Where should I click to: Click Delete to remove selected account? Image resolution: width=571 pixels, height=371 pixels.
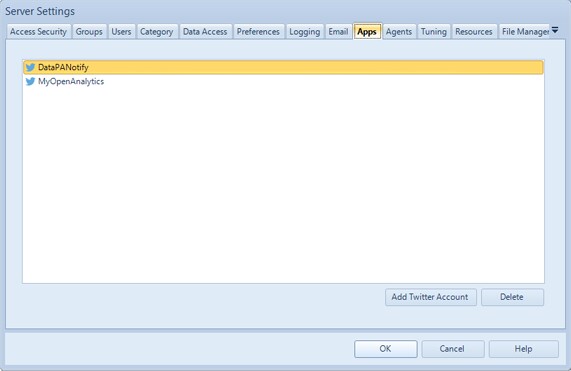tap(512, 297)
